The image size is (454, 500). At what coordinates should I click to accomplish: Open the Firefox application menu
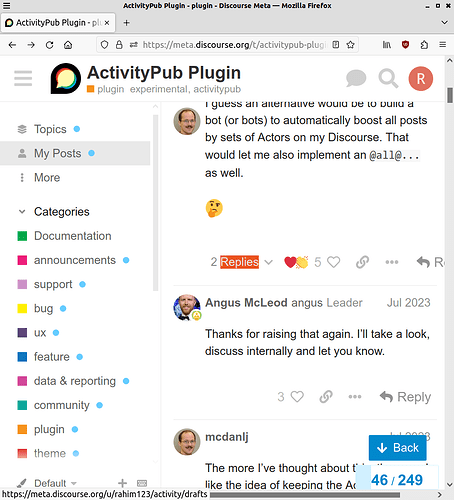coord(443,45)
